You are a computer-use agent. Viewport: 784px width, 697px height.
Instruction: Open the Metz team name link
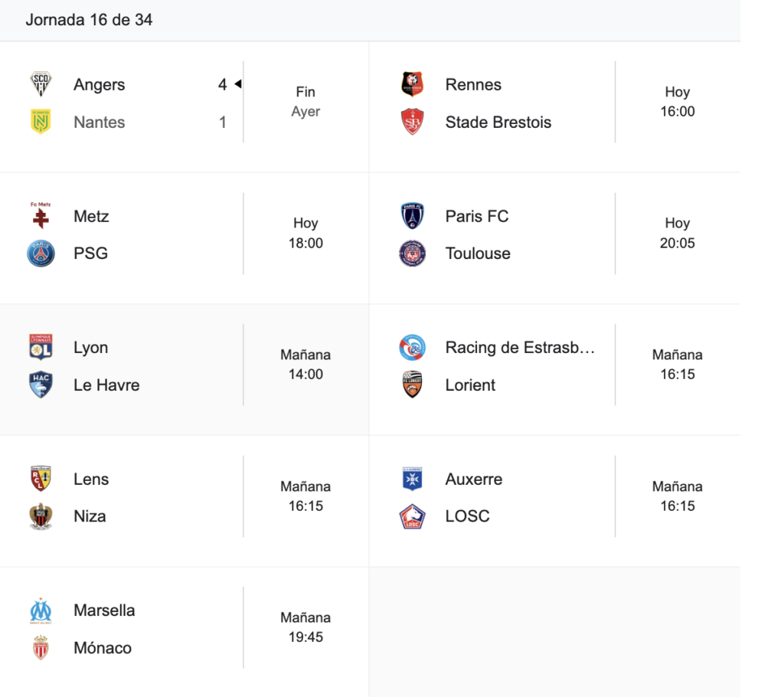tap(91, 216)
